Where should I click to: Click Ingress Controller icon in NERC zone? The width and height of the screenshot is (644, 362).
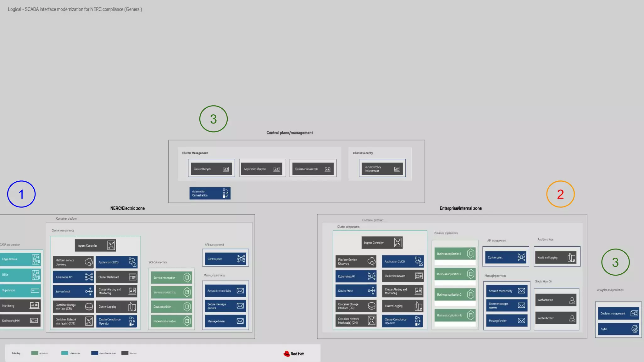111,245
